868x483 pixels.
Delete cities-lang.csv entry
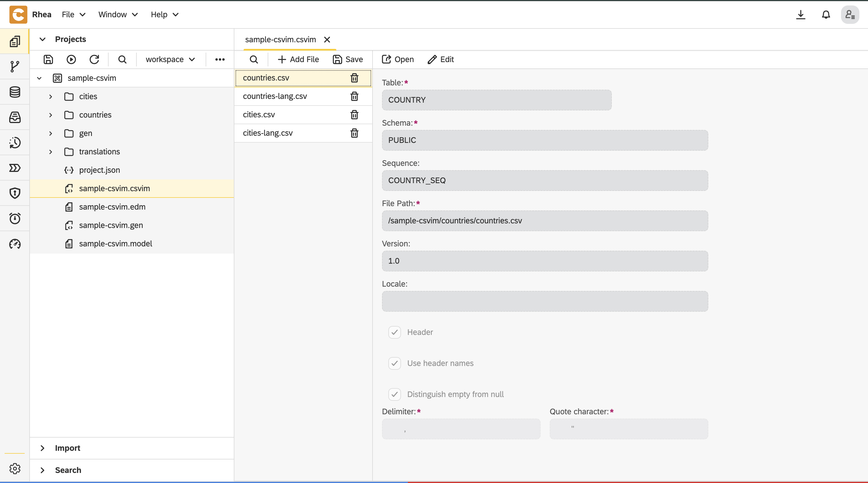(x=354, y=133)
